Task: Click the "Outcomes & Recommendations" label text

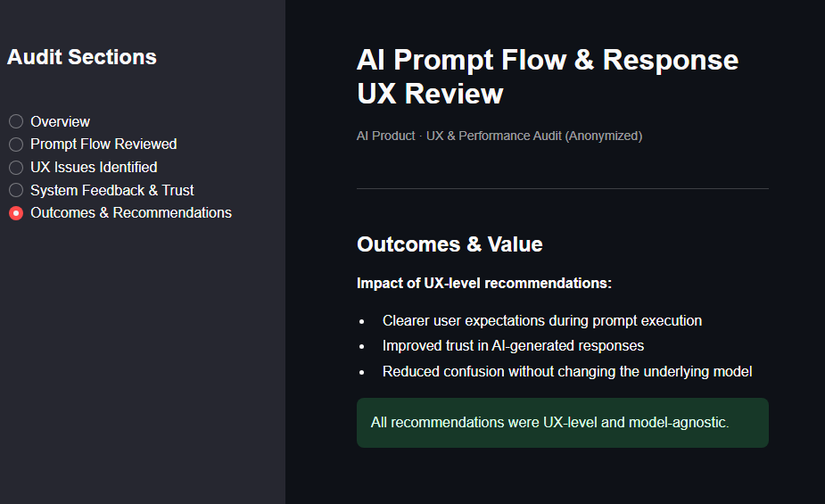Action: [x=131, y=213]
